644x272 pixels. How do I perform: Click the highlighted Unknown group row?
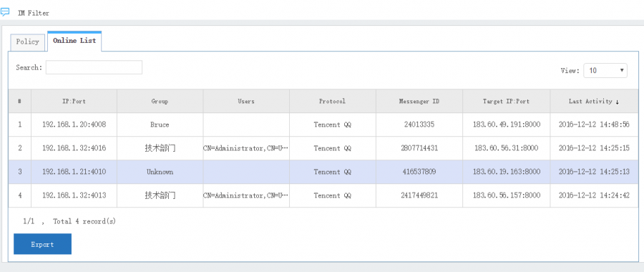[323, 172]
